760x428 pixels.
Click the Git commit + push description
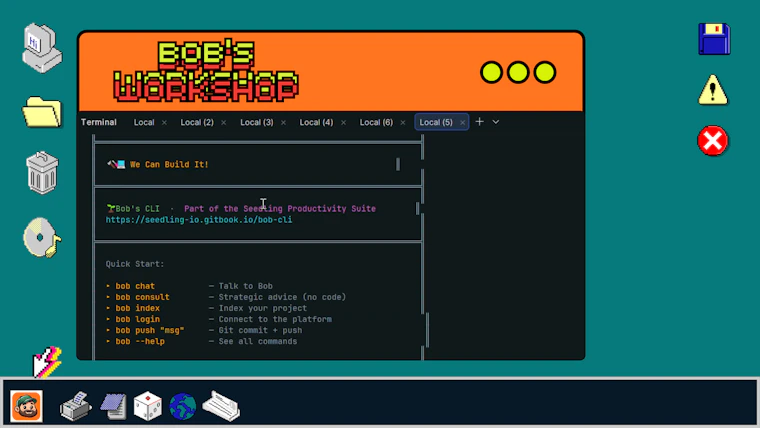(260, 330)
